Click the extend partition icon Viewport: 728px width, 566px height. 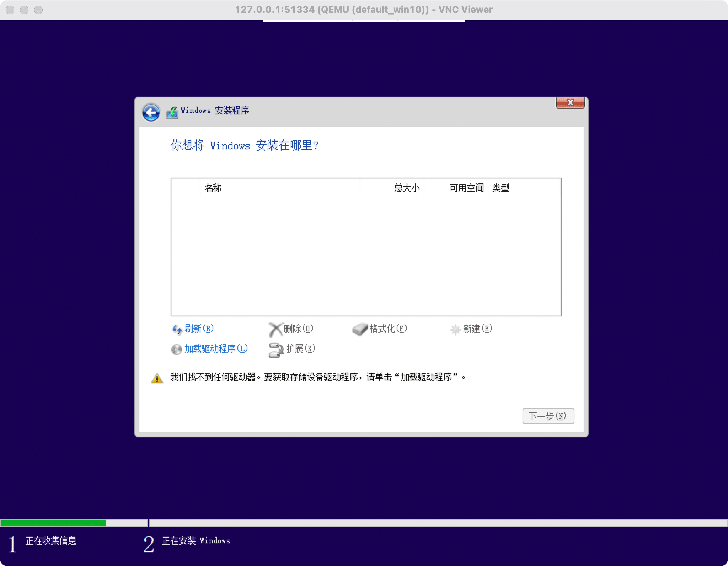(x=276, y=350)
